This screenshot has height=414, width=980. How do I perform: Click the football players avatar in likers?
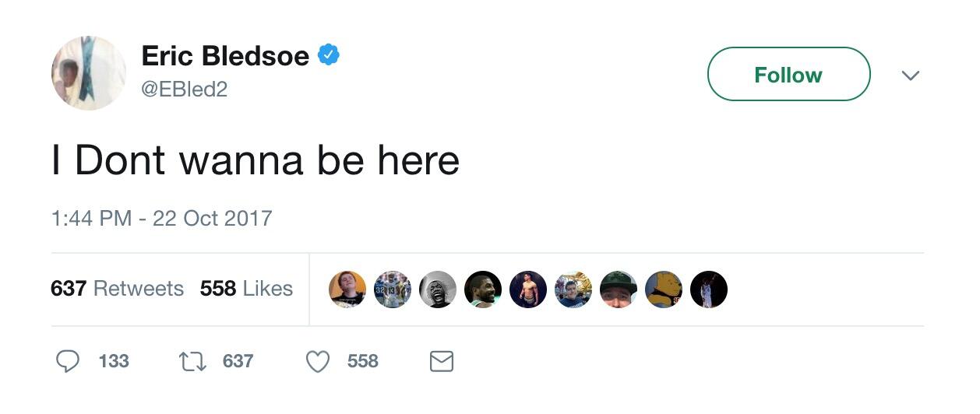pyautogui.click(x=393, y=289)
